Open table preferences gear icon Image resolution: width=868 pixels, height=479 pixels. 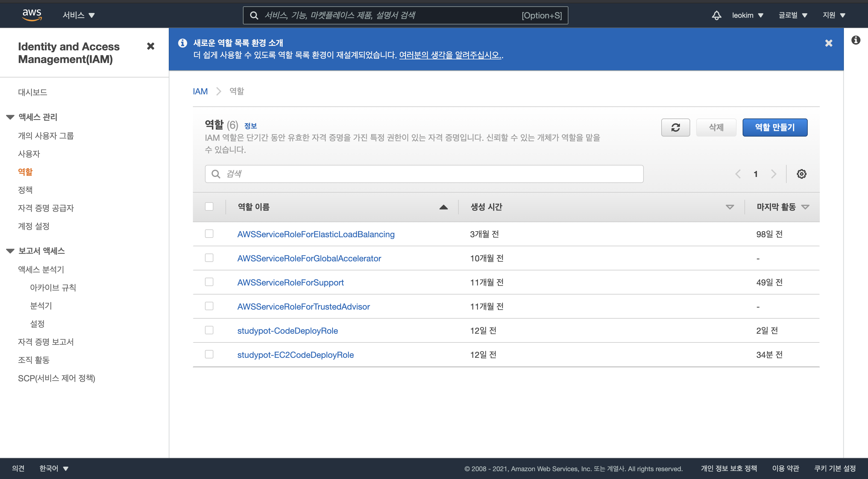click(x=801, y=174)
